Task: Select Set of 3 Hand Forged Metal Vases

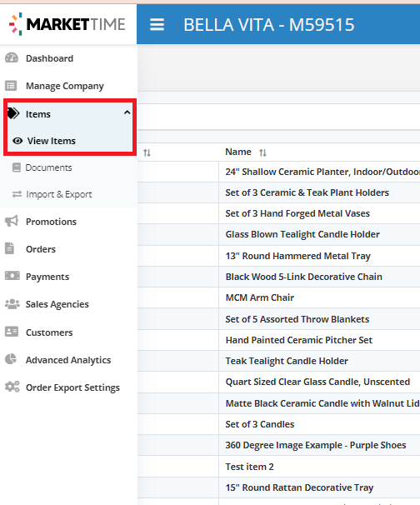Action: point(297,213)
